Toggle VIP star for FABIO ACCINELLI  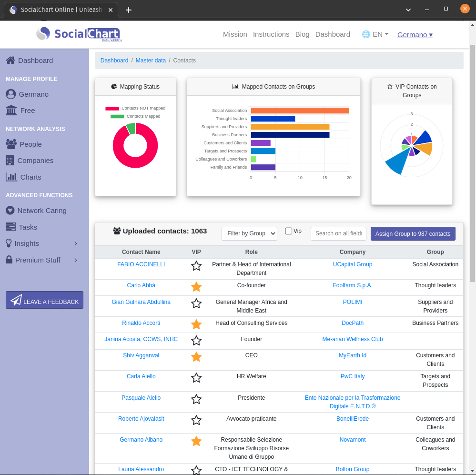pos(196,266)
